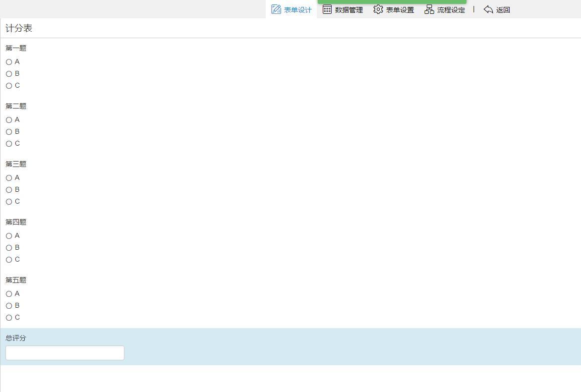The image size is (581, 392).
Task: Choose option B for 第二题
Action: (x=9, y=132)
